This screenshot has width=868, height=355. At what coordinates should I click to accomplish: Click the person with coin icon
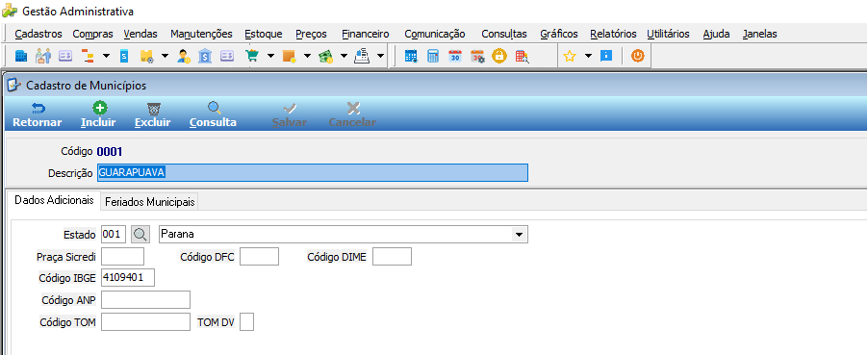[184, 56]
